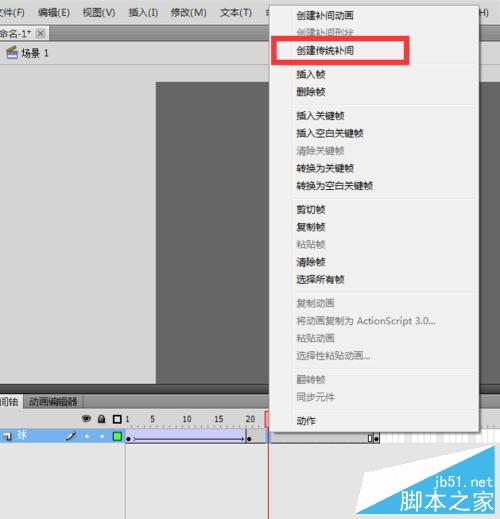Image resolution: width=500 pixels, height=519 pixels.
Task: Open the 编辑(E) menu
Action: 54,13
